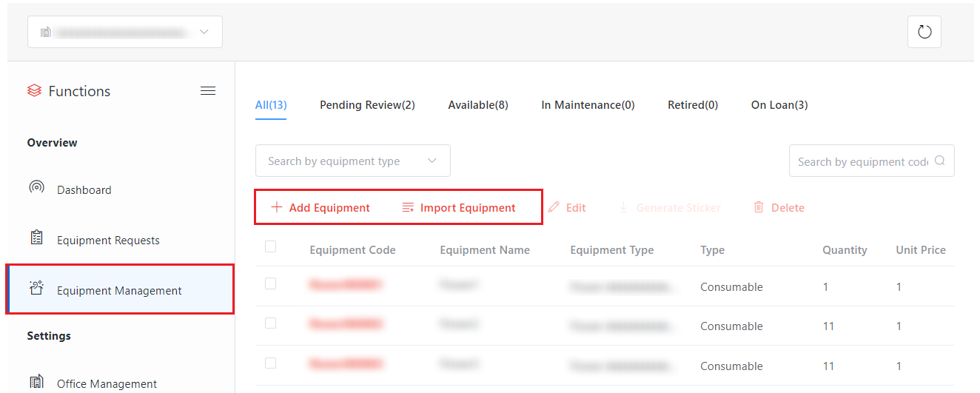Click the refresh icon button
This screenshot has height=393, width=980.
click(x=924, y=32)
